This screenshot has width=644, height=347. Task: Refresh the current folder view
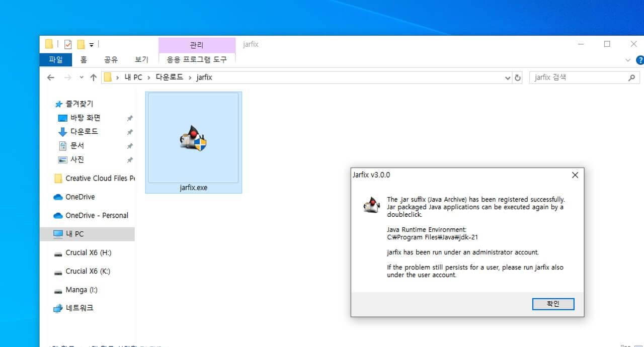[x=518, y=77]
